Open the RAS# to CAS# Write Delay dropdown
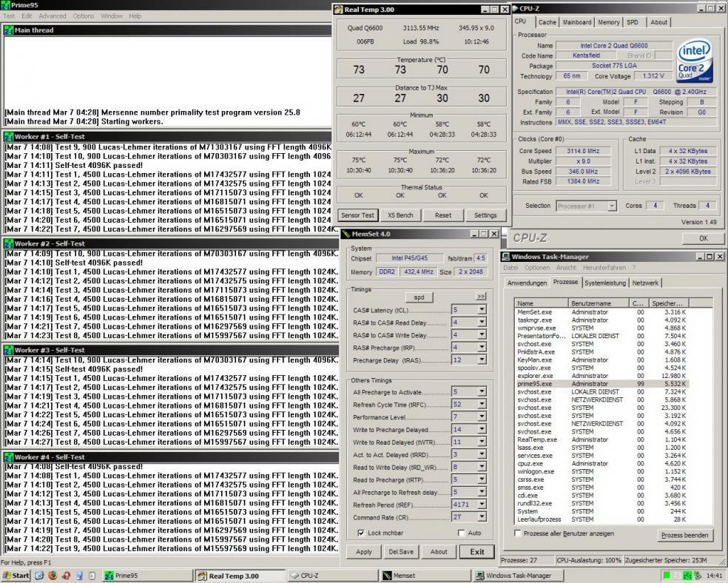Viewport: 728px width, 583px height. [x=482, y=334]
